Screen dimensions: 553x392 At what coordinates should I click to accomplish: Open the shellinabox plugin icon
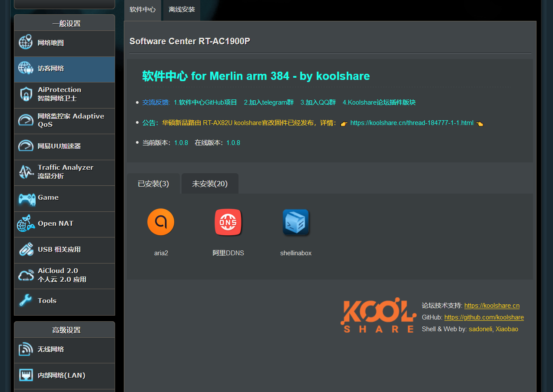(x=296, y=222)
